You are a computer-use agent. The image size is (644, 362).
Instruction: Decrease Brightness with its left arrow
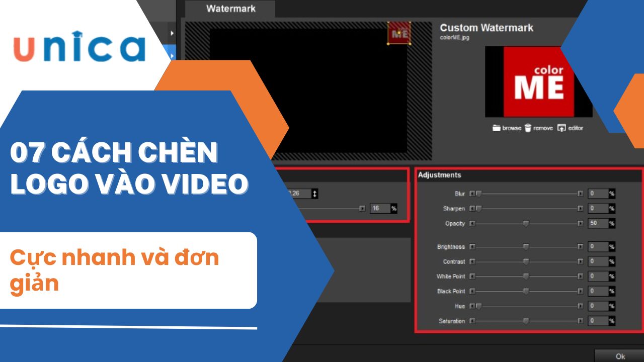(x=472, y=247)
